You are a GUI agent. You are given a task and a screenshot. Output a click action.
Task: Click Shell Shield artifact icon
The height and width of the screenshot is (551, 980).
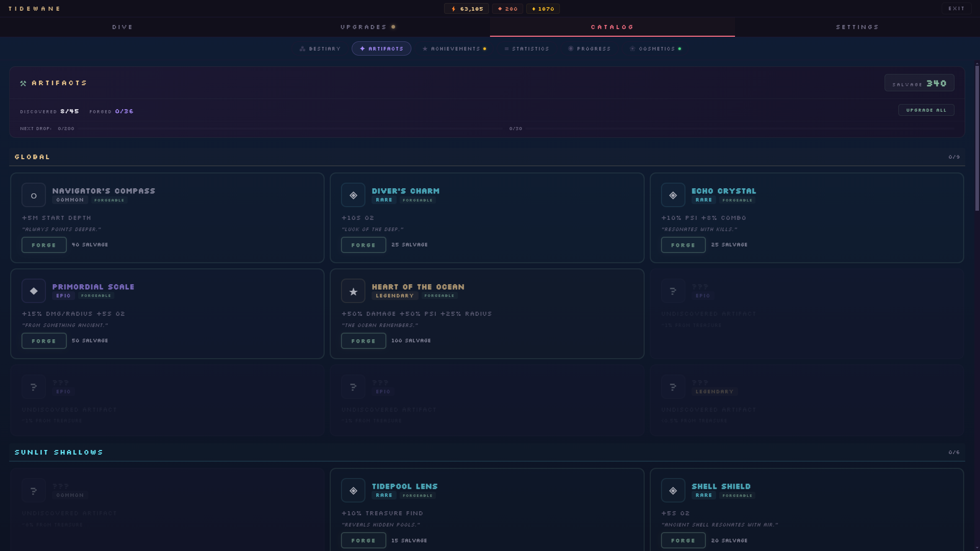click(x=673, y=491)
